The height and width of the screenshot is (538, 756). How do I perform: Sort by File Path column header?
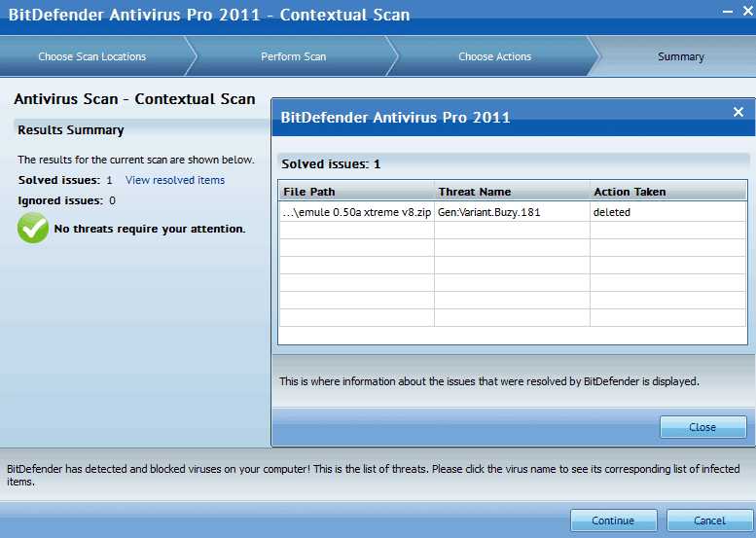pyautogui.click(x=357, y=192)
